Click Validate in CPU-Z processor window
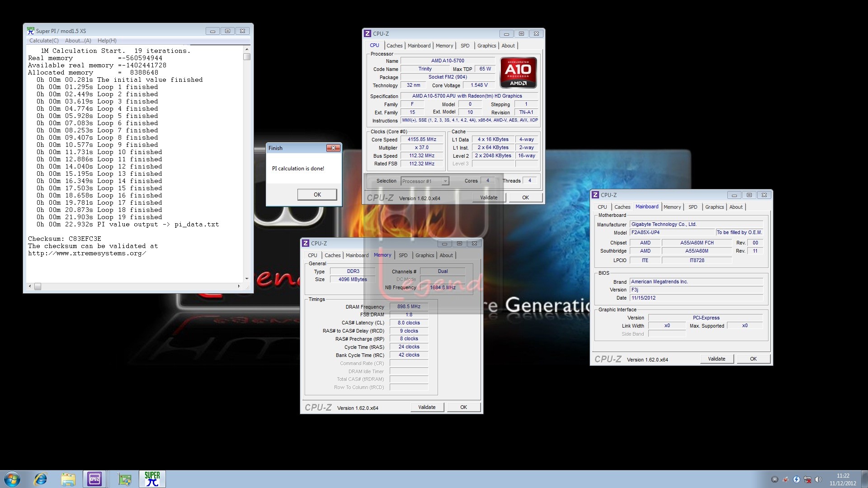 489,197
